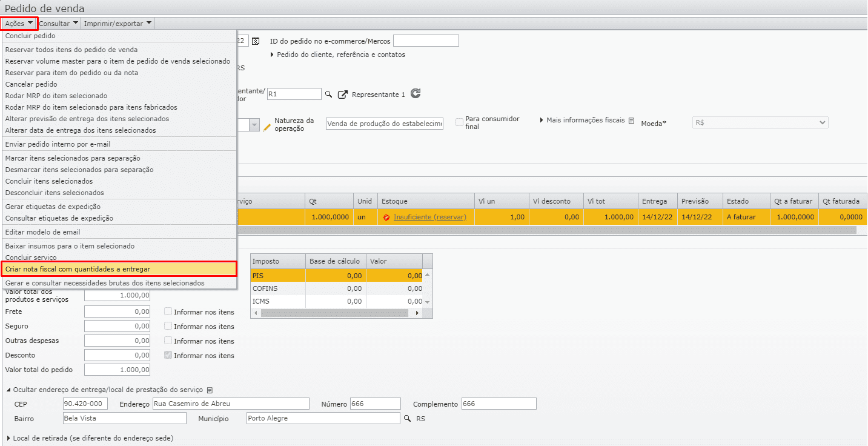Click the note icon after Mais informações fiscais
Viewport: 868px width, 446px height.
[631, 121]
